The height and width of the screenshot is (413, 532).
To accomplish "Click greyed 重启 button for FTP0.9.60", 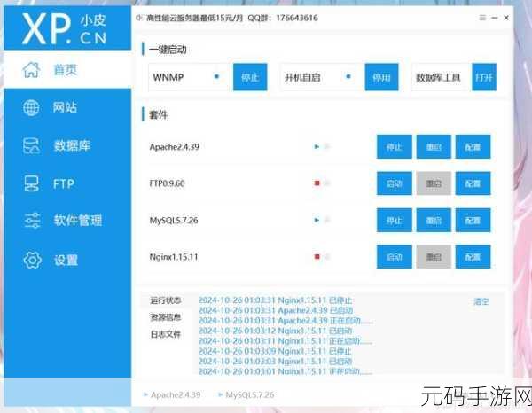I will (x=434, y=183).
